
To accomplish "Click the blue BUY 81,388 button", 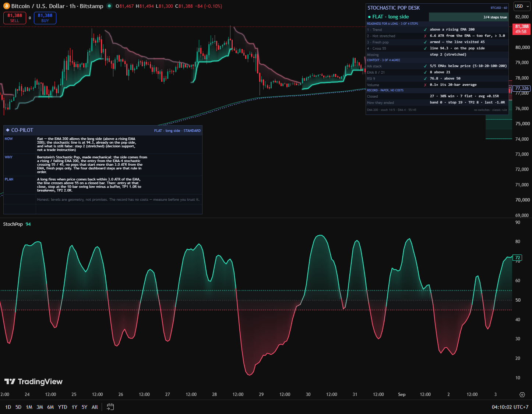I will (x=45, y=18).
